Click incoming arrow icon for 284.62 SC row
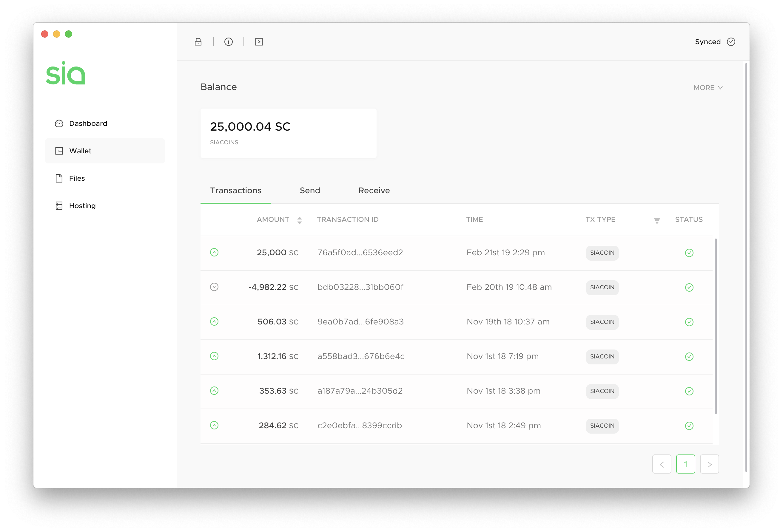783x532 pixels. [214, 426]
